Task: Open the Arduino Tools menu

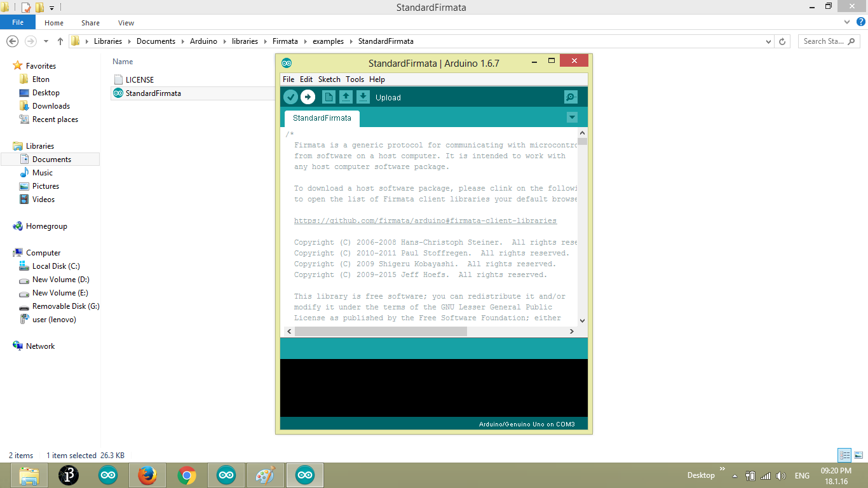Action: [355, 79]
